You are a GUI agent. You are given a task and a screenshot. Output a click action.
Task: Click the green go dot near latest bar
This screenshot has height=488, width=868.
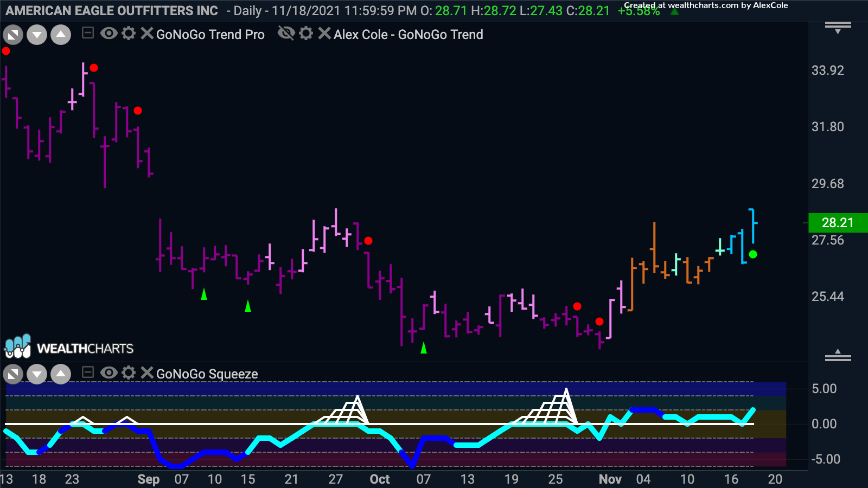pyautogui.click(x=753, y=254)
